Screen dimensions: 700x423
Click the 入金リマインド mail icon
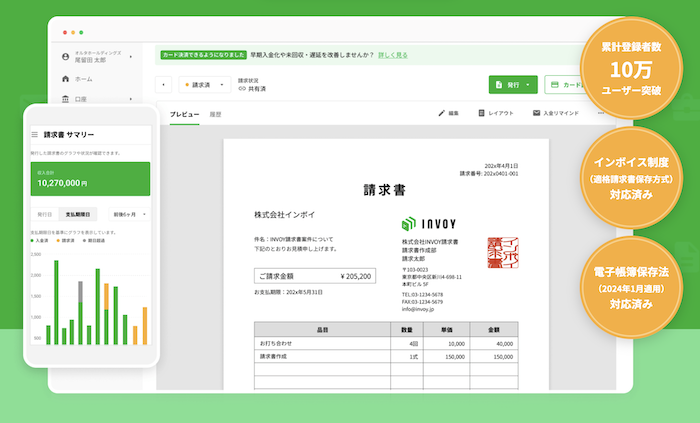pos(537,113)
